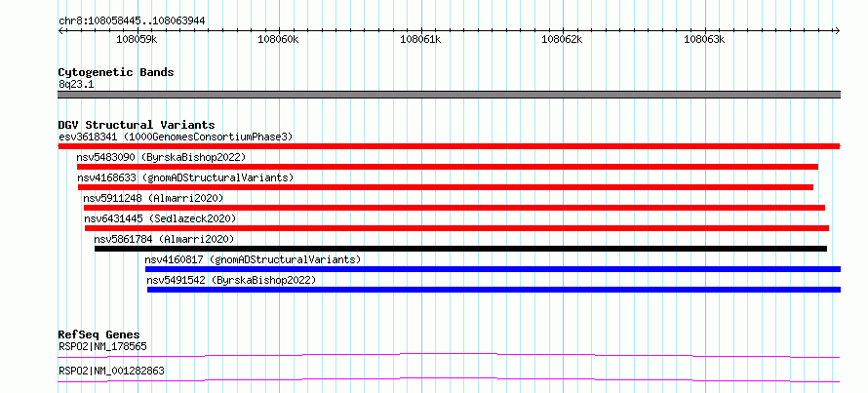The width and height of the screenshot is (868, 393).
Task: Click the chr8:108058445..108063944 region text
Action: [132, 21]
